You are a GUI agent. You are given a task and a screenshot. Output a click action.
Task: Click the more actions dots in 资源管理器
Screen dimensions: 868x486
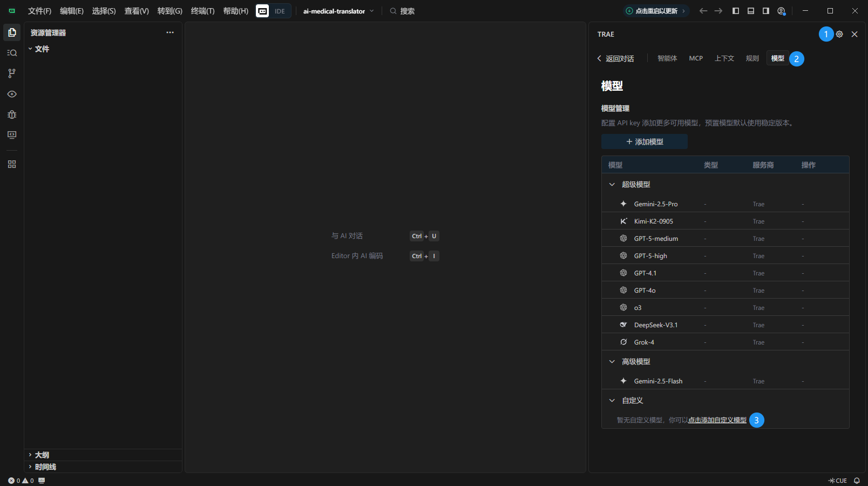point(170,32)
